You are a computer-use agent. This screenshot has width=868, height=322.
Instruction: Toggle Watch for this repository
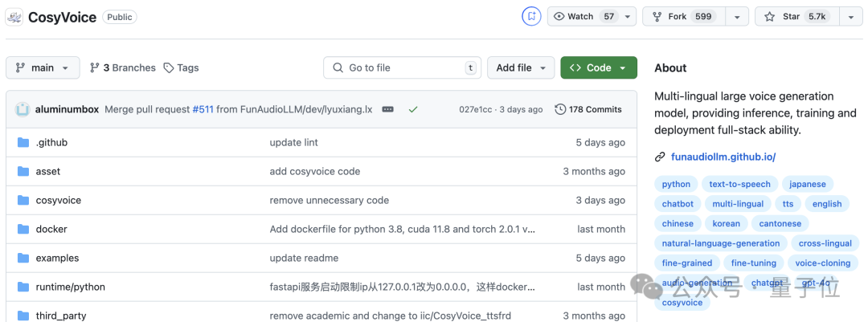click(582, 16)
